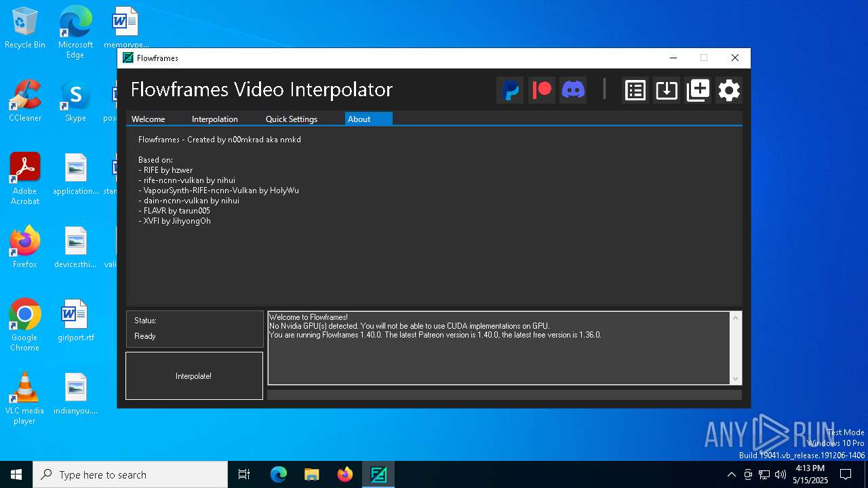This screenshot has height=488, width=868.
Task: Switch to the Interpolation tab
Action: [x=215, y=119]
